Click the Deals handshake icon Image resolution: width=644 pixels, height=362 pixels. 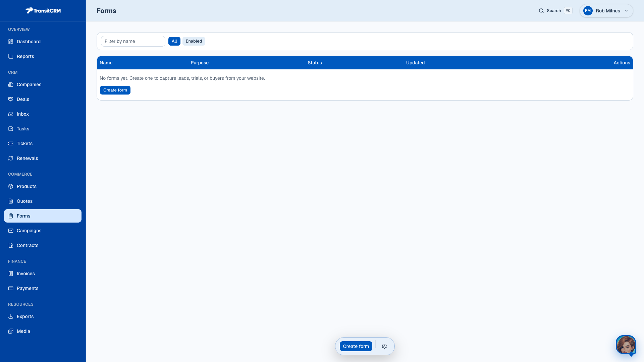tap(11, 99)
